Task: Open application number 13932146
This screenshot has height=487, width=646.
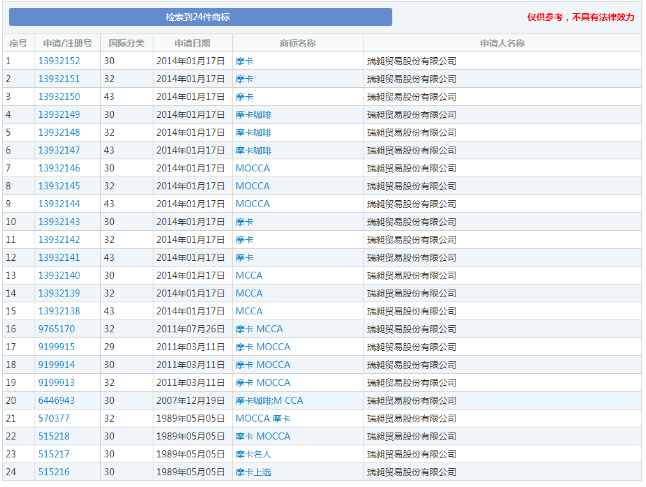Action: click(x=59, y=168)
